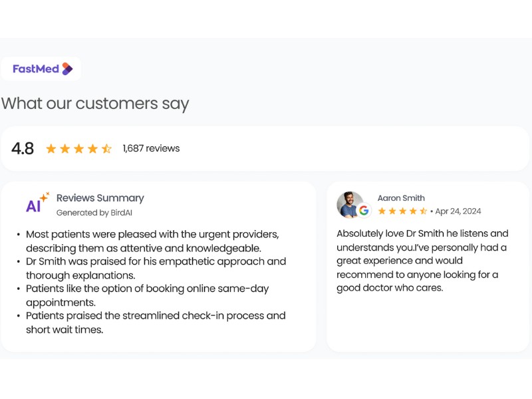Open Aaron Smith's profile photo
The width and height of the screenshot is (532, 399).
(349, 204)
